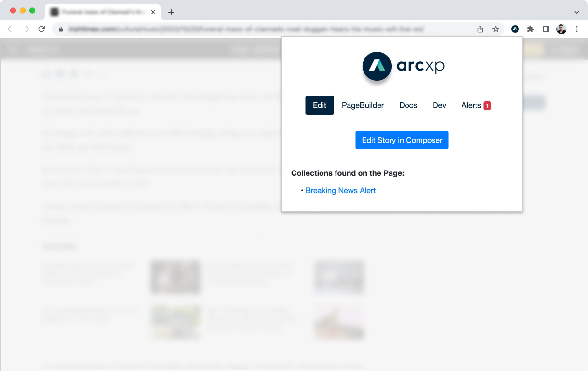Switch to the Docs tab

(x=408, y=105)
